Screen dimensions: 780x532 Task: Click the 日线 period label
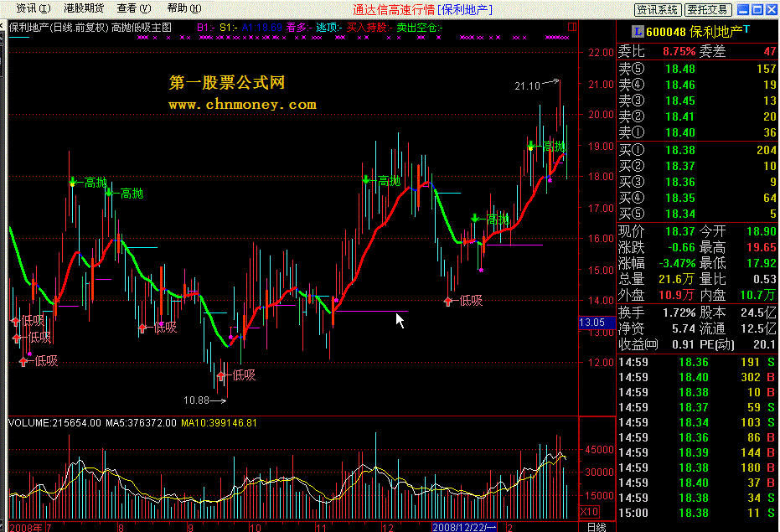coord(597,527)
